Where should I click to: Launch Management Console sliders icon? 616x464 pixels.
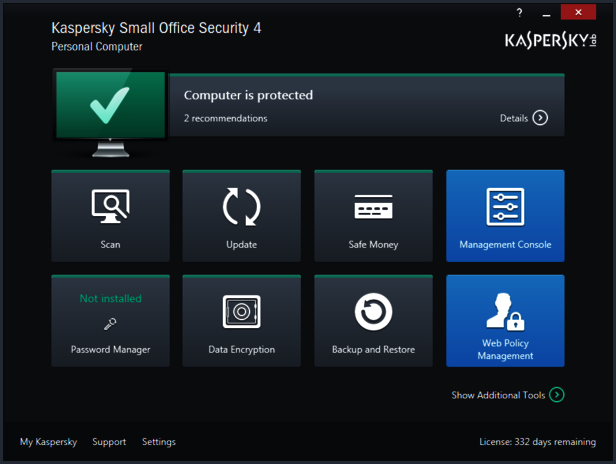tap(505, 207)
